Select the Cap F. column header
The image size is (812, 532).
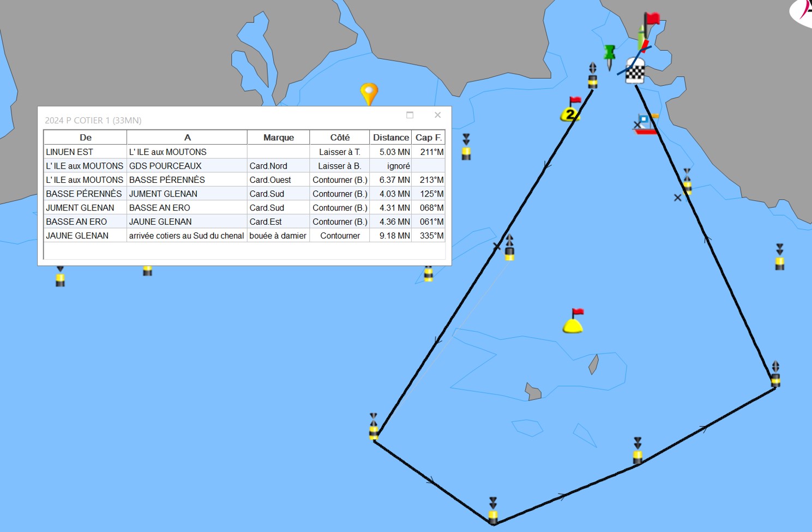[428, 138]
